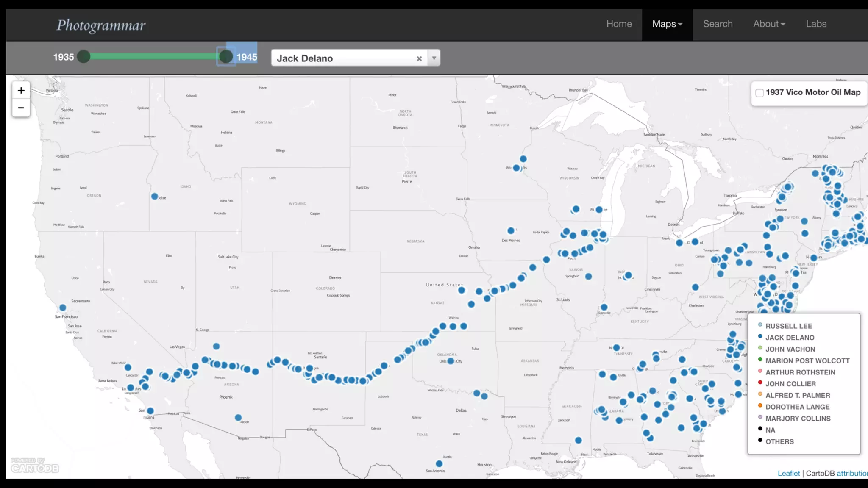Image resolution: width=868 pixels, height=488 pixels.
Task: Open the Search page
Action: 718,24
